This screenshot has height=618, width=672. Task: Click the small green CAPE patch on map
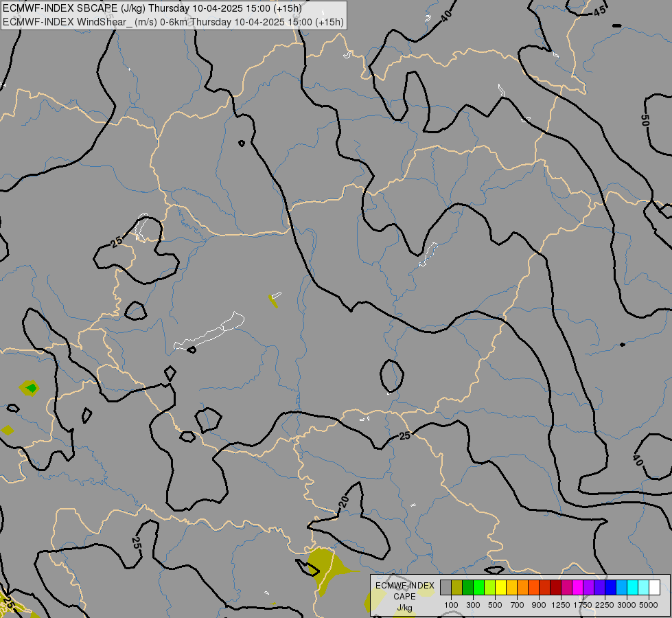click(x=32, y=389)
